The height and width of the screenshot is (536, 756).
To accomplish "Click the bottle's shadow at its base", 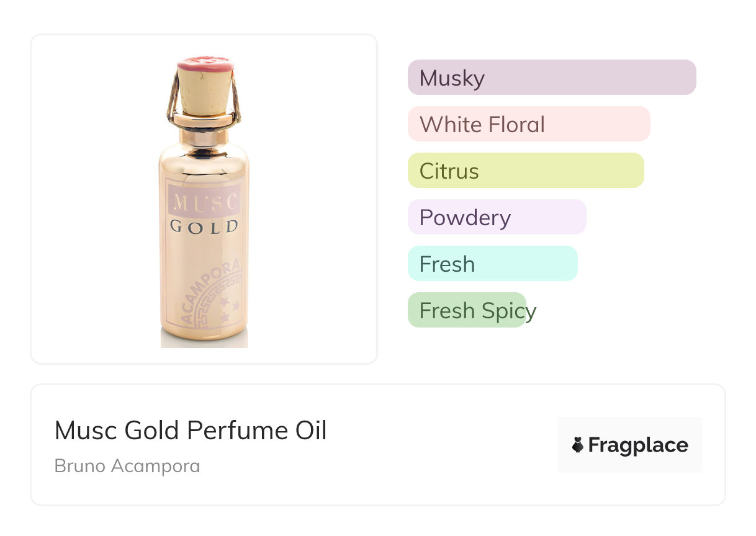I will point(204,342).
